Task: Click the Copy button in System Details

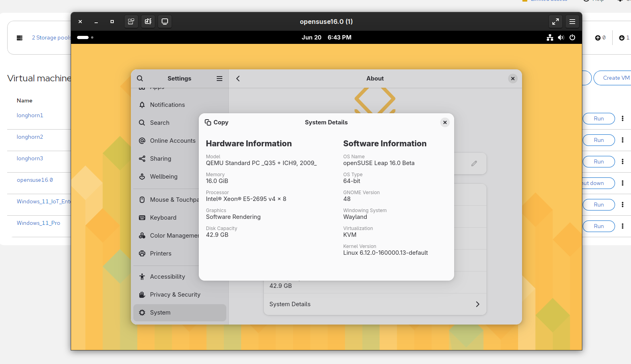Action: pyautogui.click(x=217, y=122)
